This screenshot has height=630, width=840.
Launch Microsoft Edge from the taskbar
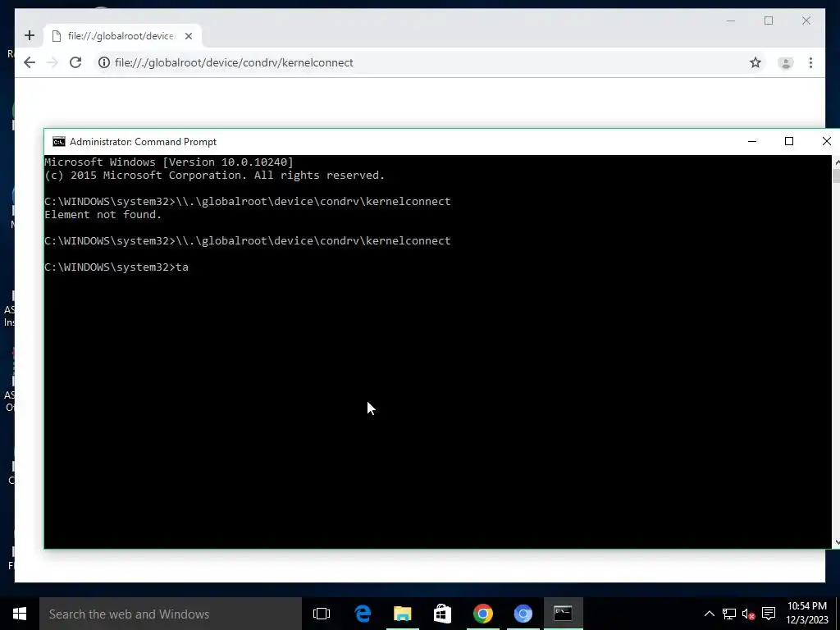coord(363,614)
